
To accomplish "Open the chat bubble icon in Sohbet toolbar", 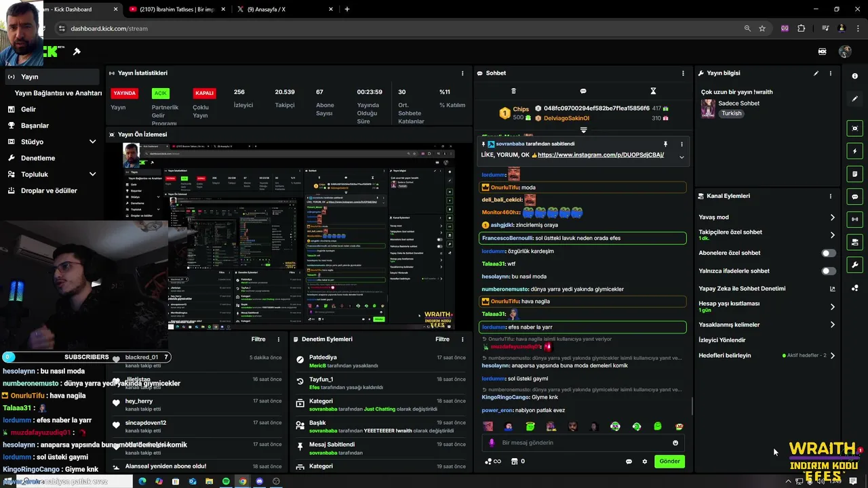I will (x=583, y=91).
